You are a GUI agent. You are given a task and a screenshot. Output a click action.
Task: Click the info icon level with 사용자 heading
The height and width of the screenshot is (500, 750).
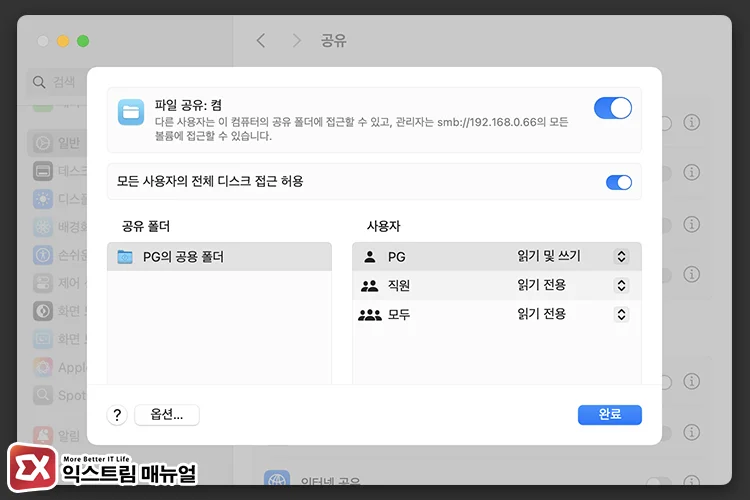coord(692,224)
